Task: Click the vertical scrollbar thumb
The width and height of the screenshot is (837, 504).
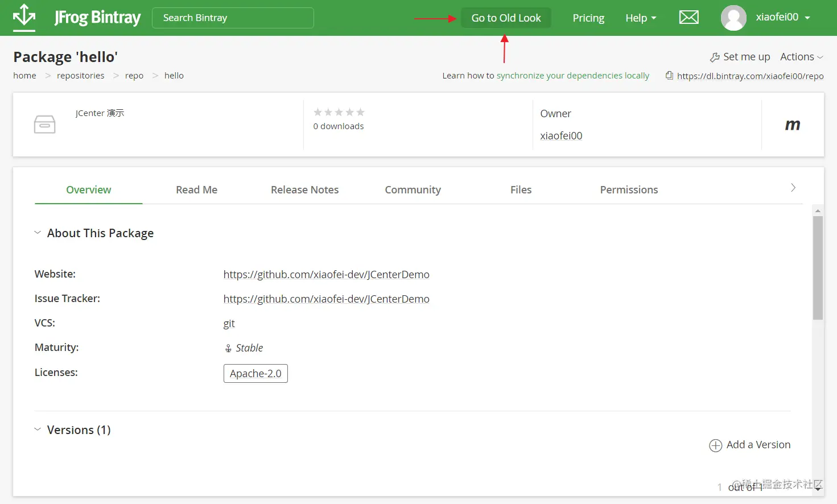Action: tap(818, 267)
